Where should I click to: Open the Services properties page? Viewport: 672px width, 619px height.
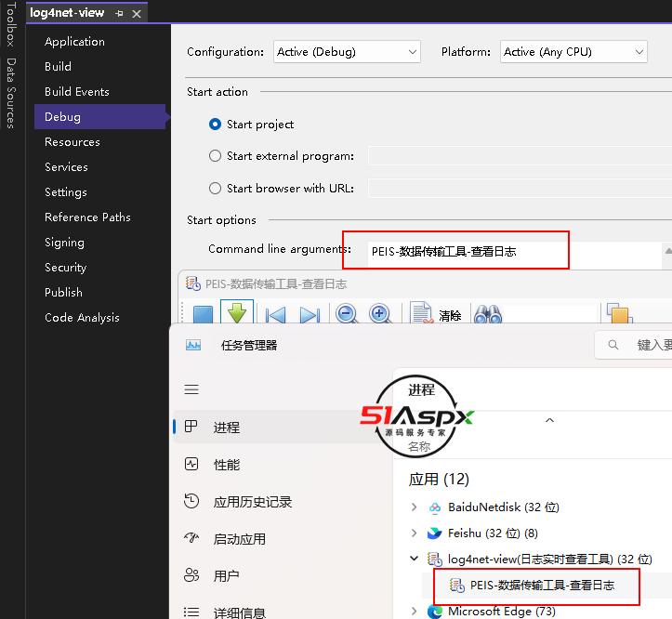[x=66, y=166]
